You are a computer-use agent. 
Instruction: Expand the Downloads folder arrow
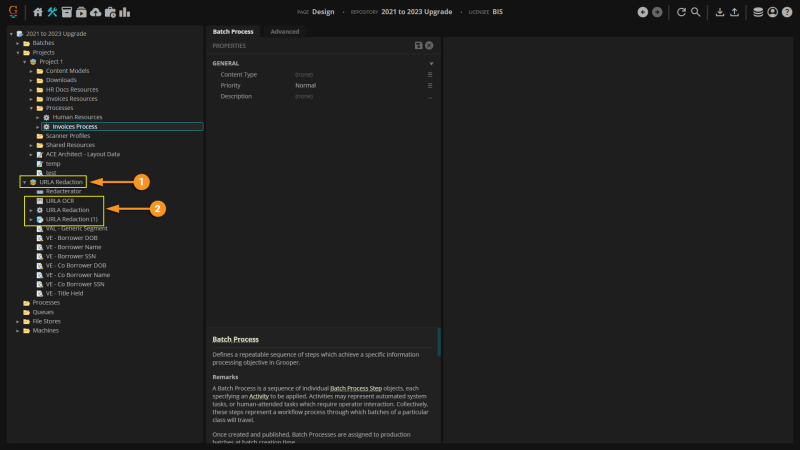pyautogui.click(x=31, y=81)
